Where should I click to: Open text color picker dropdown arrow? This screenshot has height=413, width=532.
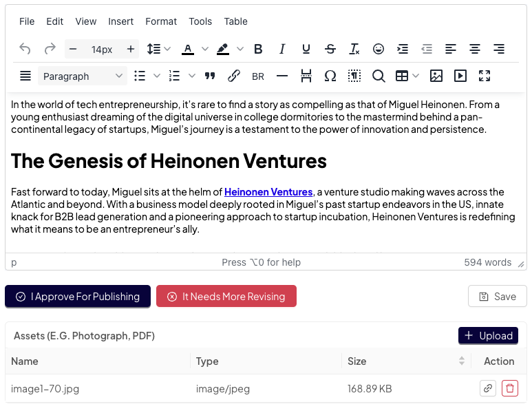205,49
